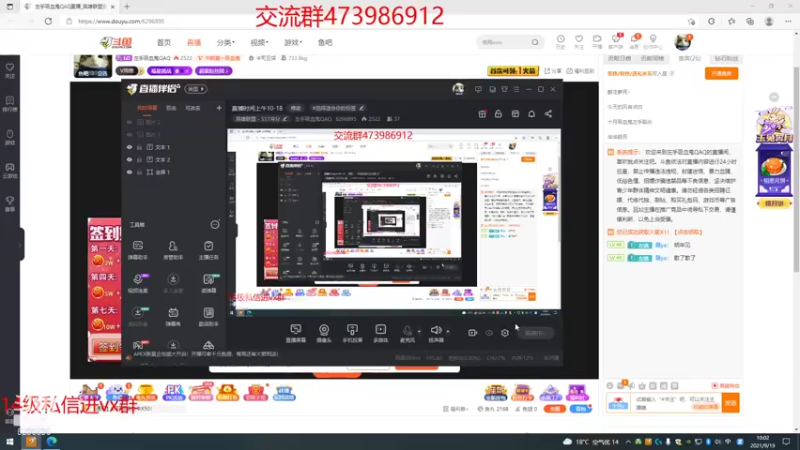
Task: Toggle visibility of 全屏 1 source
Action: click(129, 172)
